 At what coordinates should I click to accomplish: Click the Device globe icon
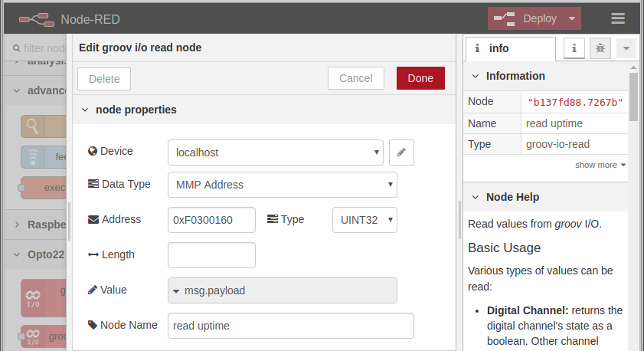click(x=93, y=151)
